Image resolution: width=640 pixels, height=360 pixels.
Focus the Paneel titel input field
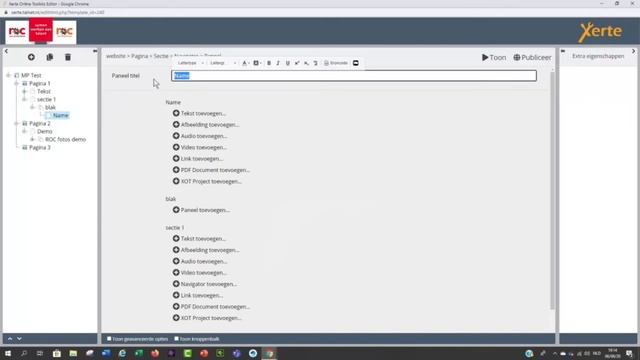point(354,76)
